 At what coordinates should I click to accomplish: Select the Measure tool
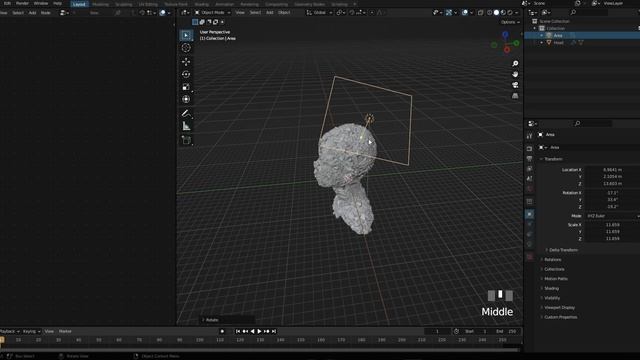pos(186,126)
